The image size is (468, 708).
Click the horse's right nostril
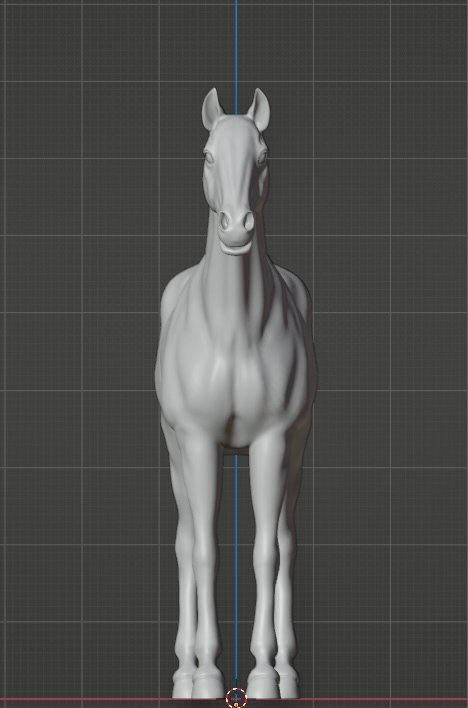tap(248, 221)
